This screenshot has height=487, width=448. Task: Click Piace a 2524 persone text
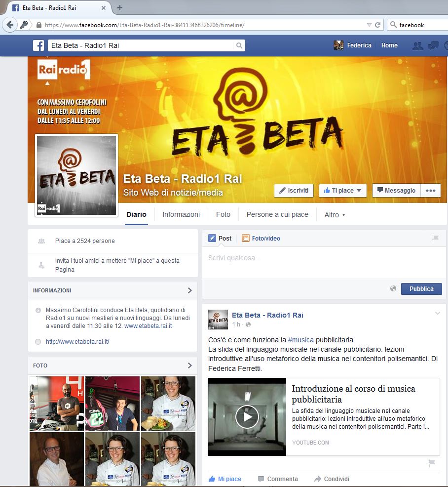85,241
